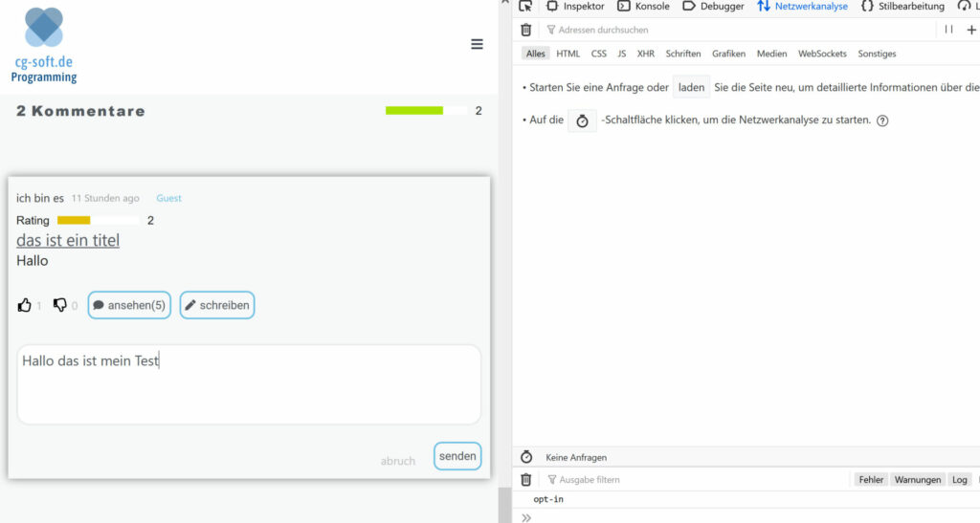
Task: Filter requests by Grafiken
Action: point(728,54)
